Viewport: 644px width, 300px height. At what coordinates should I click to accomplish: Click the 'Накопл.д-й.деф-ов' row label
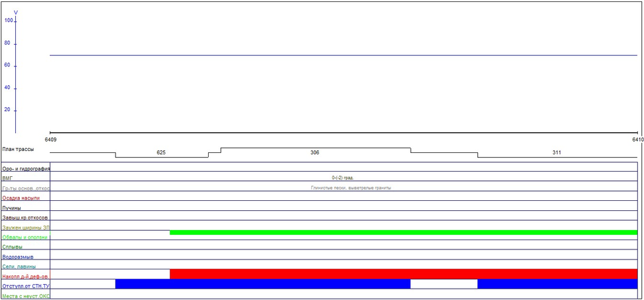pos(26,276)
